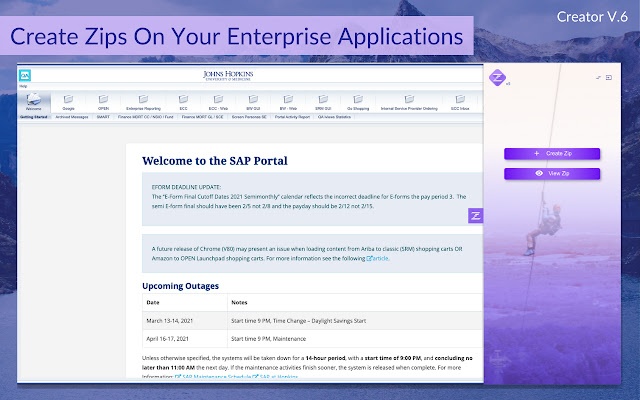Click the 'March 13-14, 2021' date cell

pos(184,321)
